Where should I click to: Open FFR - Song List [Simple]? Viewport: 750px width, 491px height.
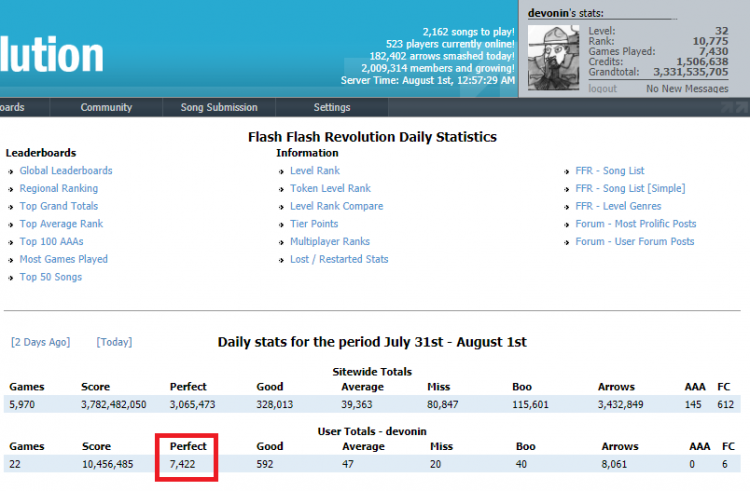click(x=630, y=189)
